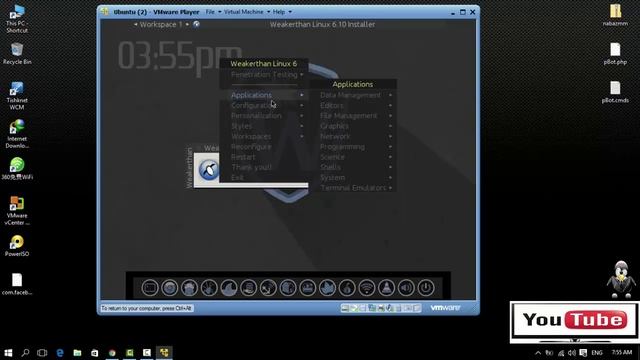Launch Microsoft Edge from the taskbar
Screen dimensions: 640x360
pos(60,353)
